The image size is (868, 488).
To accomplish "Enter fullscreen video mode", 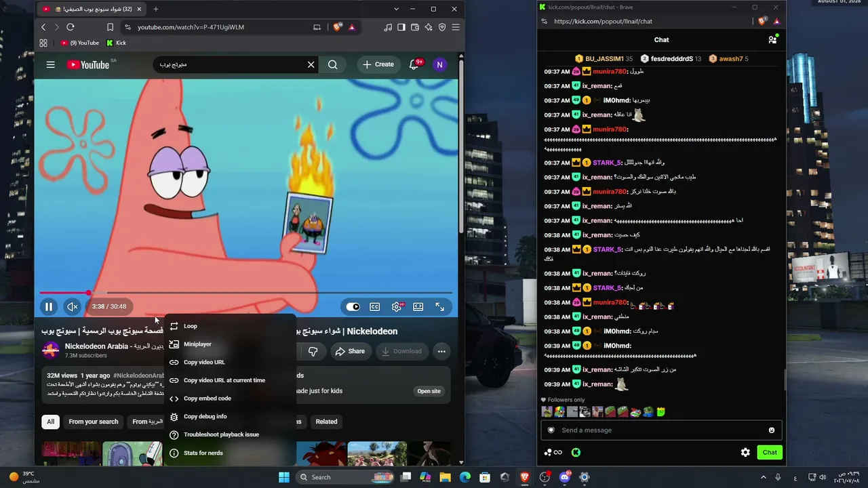I will (x=440, y=307).
